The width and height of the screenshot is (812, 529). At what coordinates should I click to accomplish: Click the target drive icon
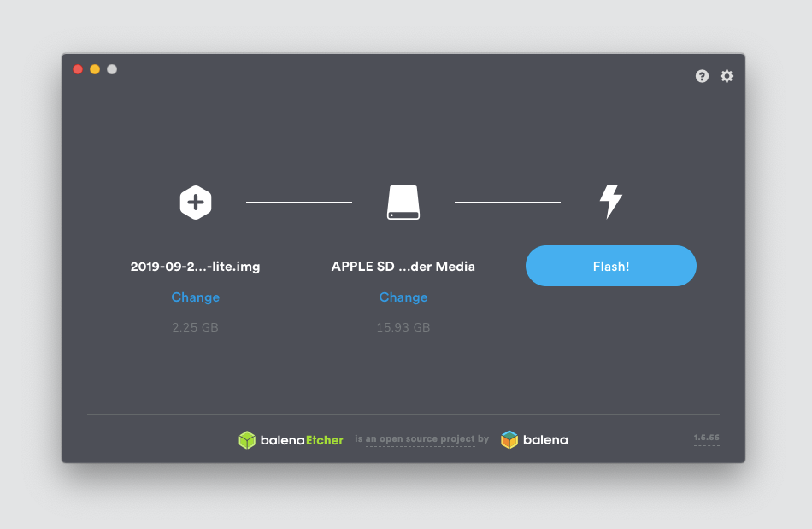(x=403, y=203)
